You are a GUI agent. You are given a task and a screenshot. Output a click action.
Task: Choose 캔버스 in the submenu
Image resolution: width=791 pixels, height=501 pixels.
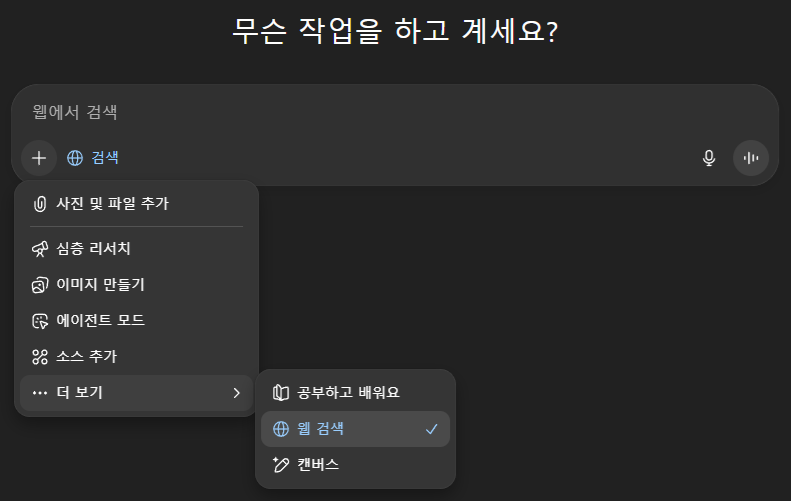click(318, 465)
